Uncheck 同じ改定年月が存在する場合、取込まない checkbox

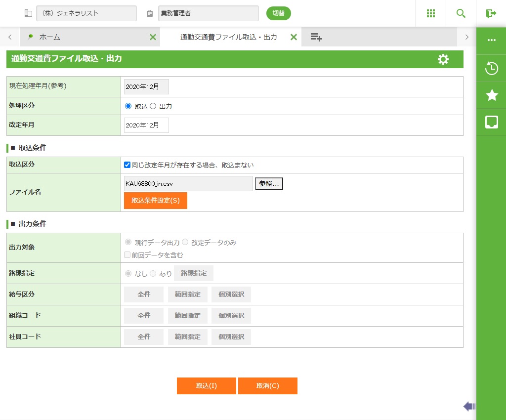click(x=127, y=165)
